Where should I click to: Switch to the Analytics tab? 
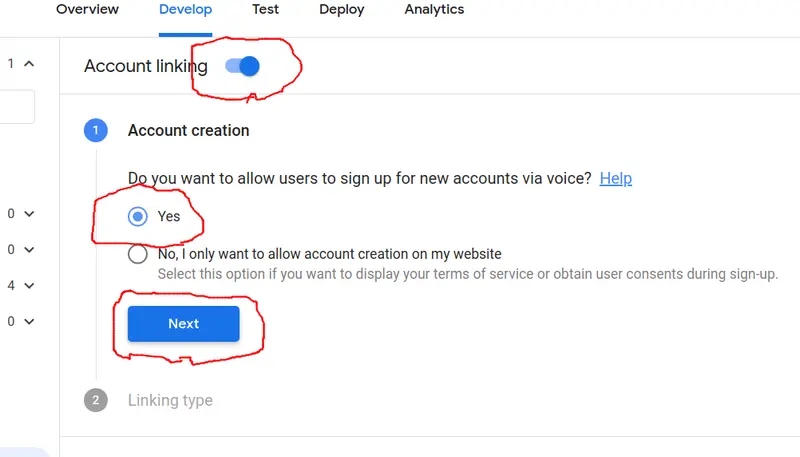pyautogui.click(x=434, y=9)
